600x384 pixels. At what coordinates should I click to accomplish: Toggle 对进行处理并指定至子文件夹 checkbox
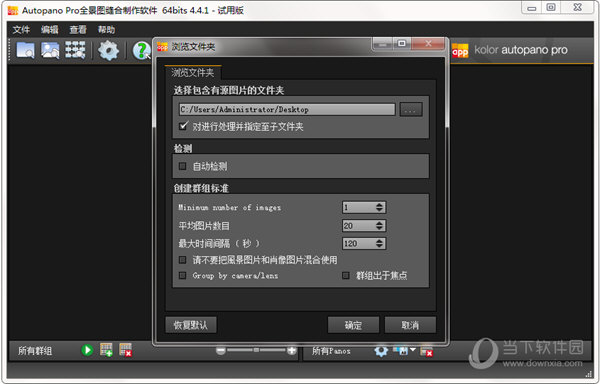183,126
